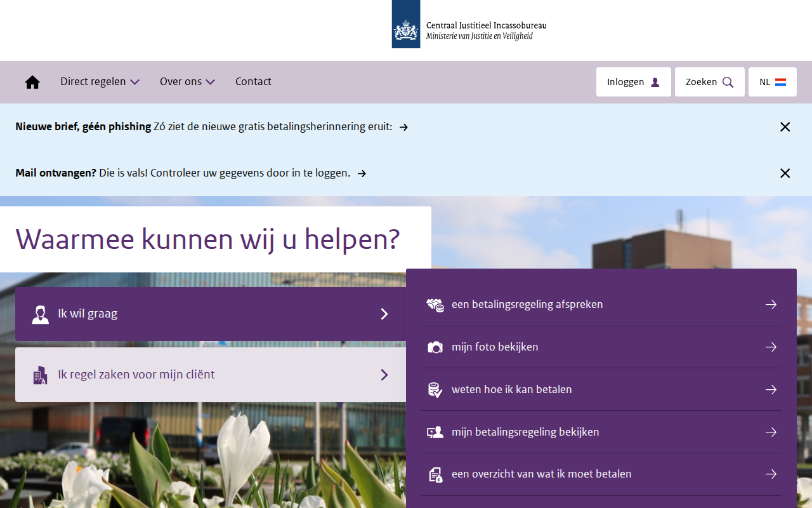This screenshot has height=508, width=812.
Task: Choose een betalingsregeling afspreken
Action: [601, 305]
